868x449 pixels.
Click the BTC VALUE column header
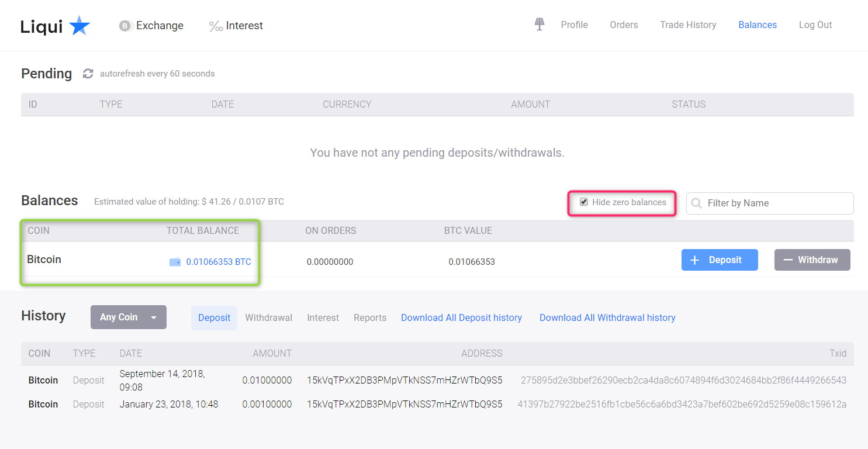[x=468, y=230]
